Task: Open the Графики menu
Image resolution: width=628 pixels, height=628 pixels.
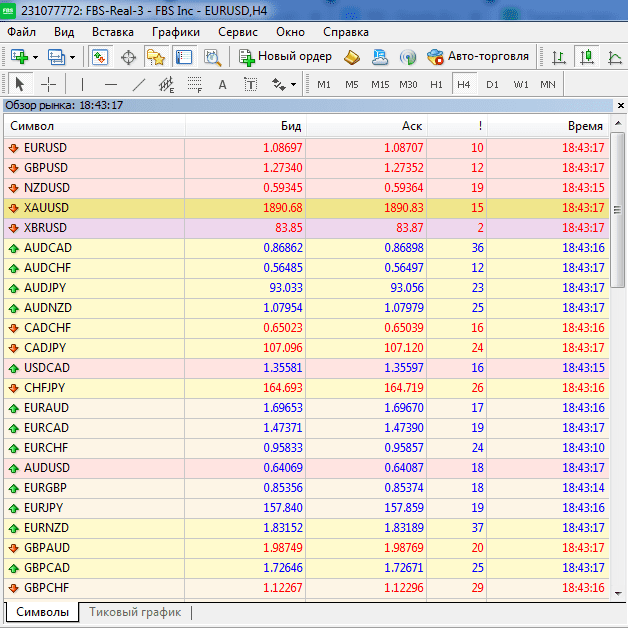Action: coord(176,32)
